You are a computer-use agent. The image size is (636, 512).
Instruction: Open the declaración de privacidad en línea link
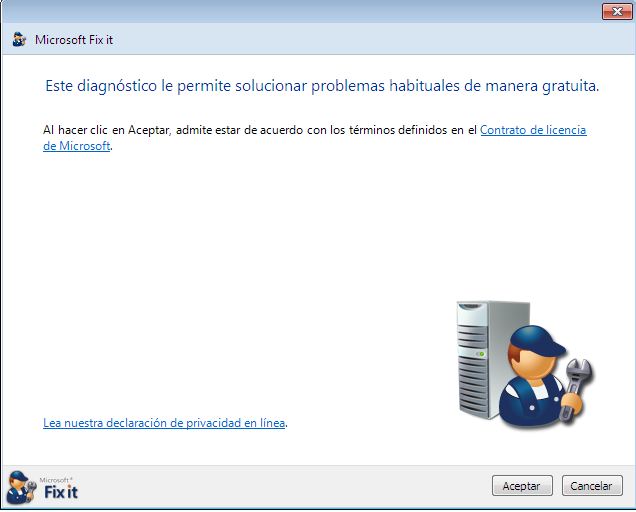pyautogui.click(x=164, y=423)
